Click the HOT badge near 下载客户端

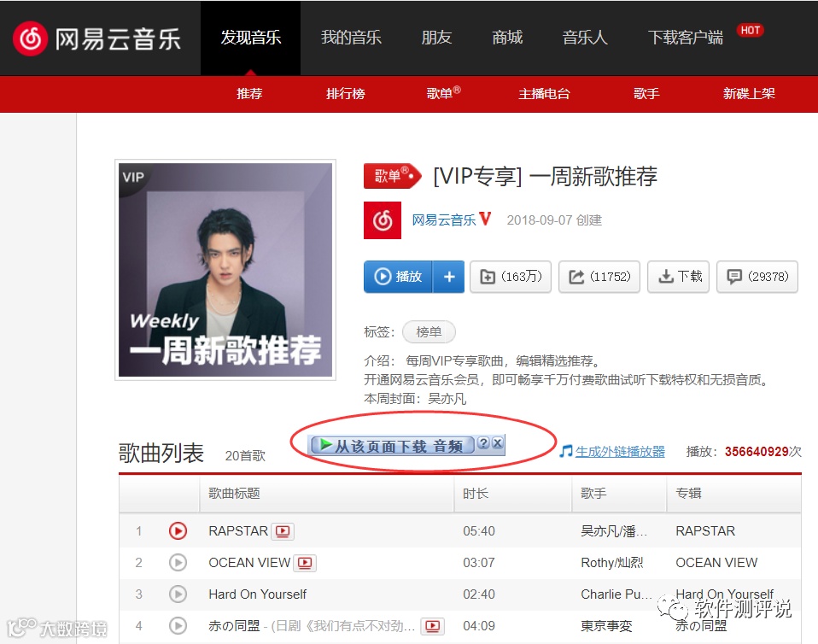(751, 30)
